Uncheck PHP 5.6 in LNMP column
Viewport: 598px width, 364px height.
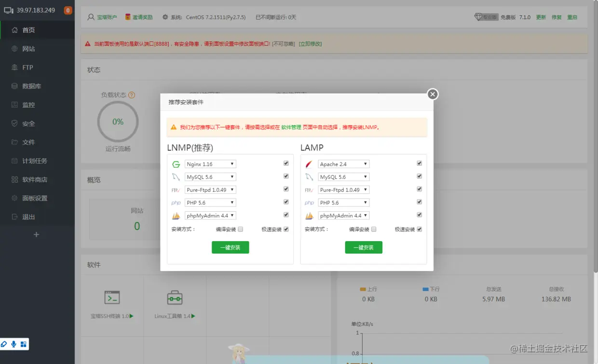286,202
